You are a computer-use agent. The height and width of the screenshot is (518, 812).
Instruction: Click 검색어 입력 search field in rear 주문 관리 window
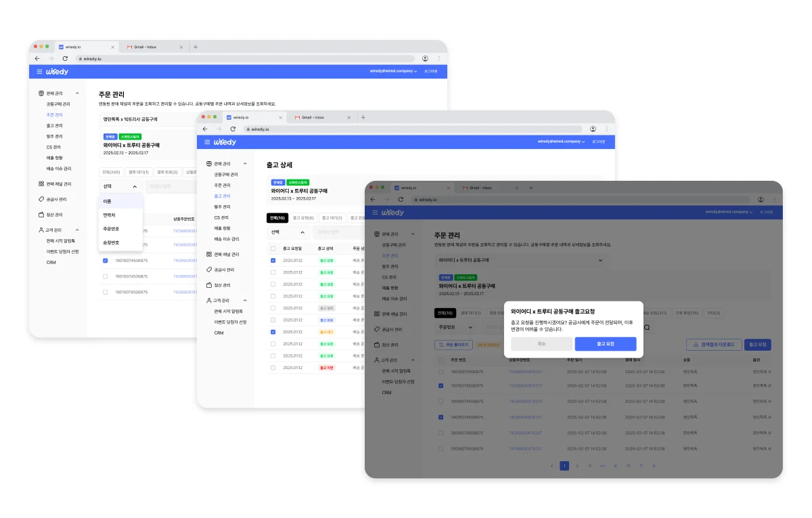point(171,186)
